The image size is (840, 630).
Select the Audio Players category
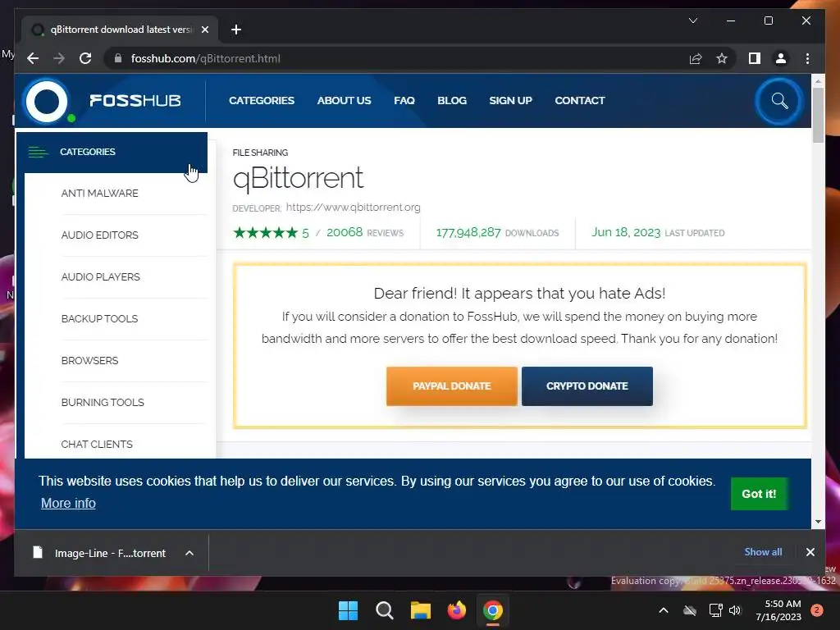[x=101, y=277]
